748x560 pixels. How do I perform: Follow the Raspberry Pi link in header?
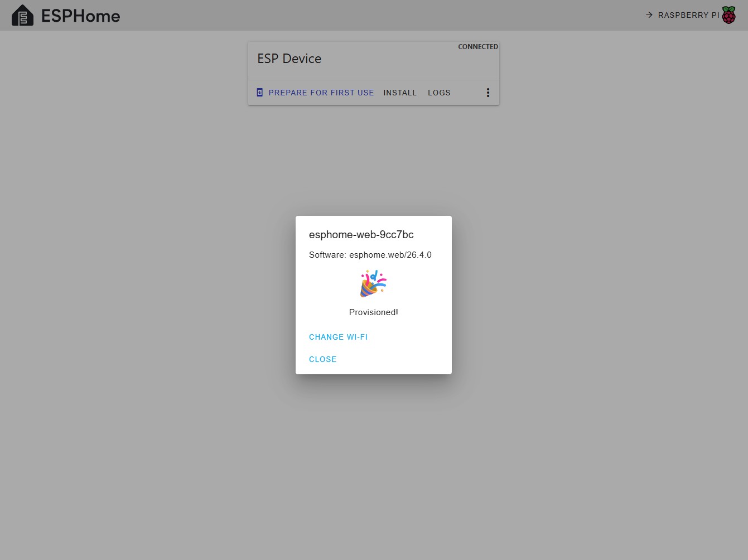click(x=691, y=15)
